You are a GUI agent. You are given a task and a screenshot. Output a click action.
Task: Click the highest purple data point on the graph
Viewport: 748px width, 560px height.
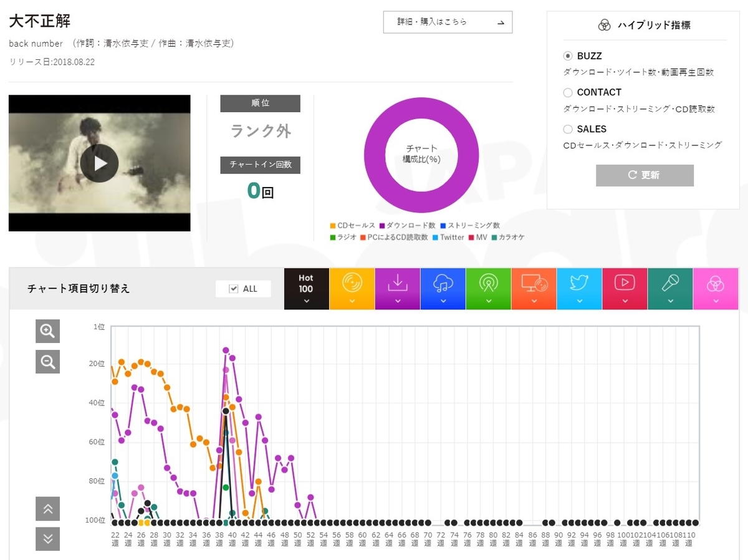coord(226,350)
